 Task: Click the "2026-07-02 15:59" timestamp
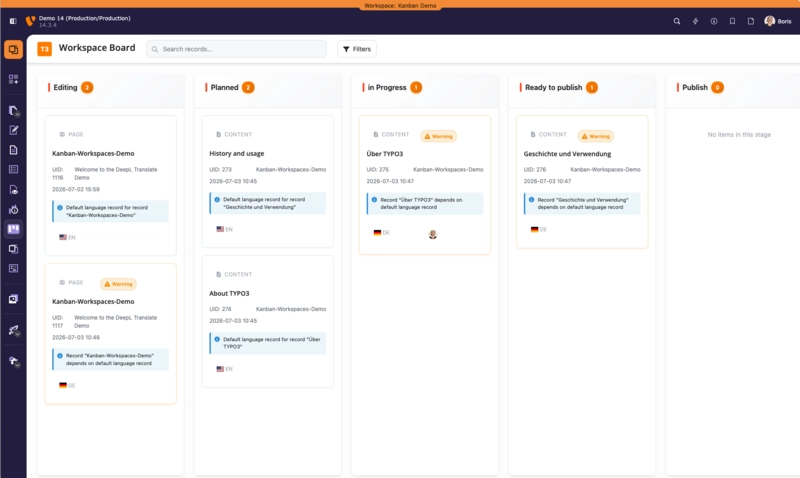(x=76, y=189)
